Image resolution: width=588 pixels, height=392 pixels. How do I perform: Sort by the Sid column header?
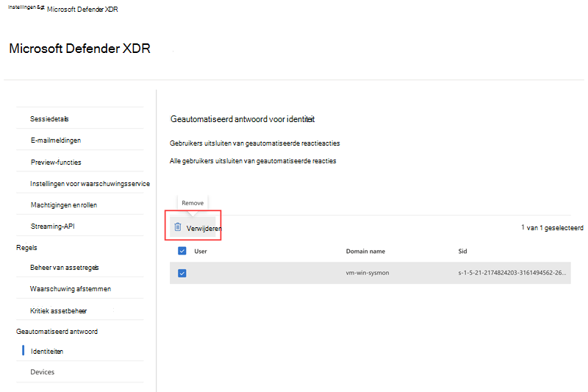point(462,252)
